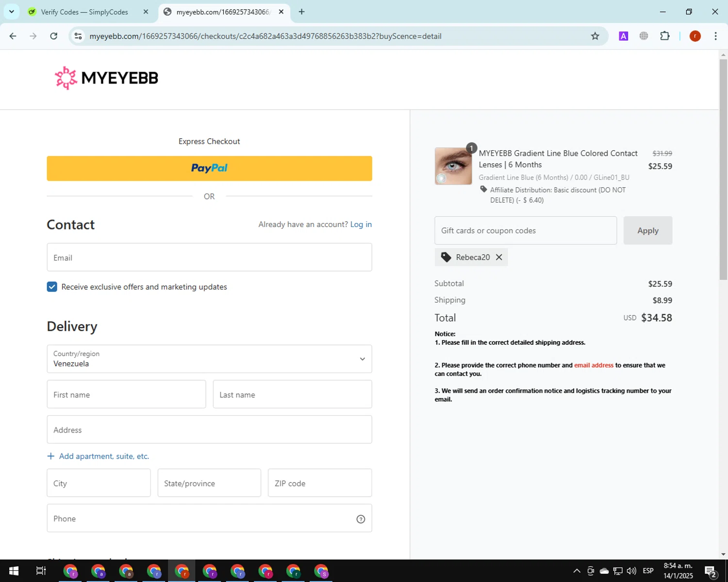Open the volume control in system tray
This screenshot has height=582, width=728.
coord(631,571)
